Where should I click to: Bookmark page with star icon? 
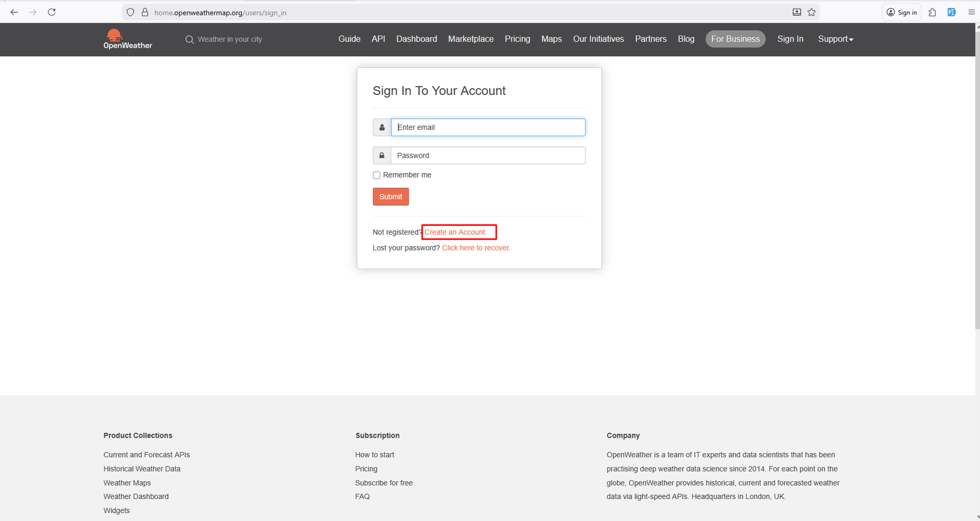point(812,12)
